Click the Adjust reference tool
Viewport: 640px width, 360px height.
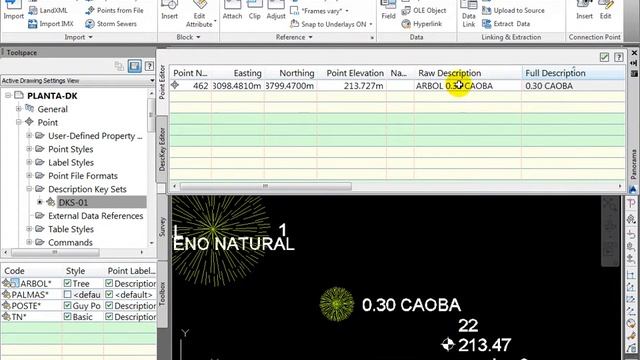click(276, 10)
